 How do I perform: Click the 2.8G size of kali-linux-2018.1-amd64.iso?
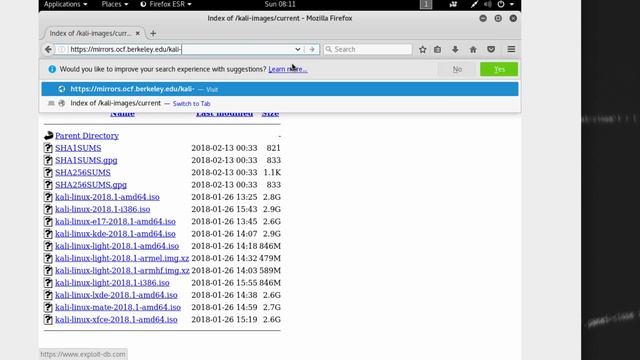tap(272, 197)
